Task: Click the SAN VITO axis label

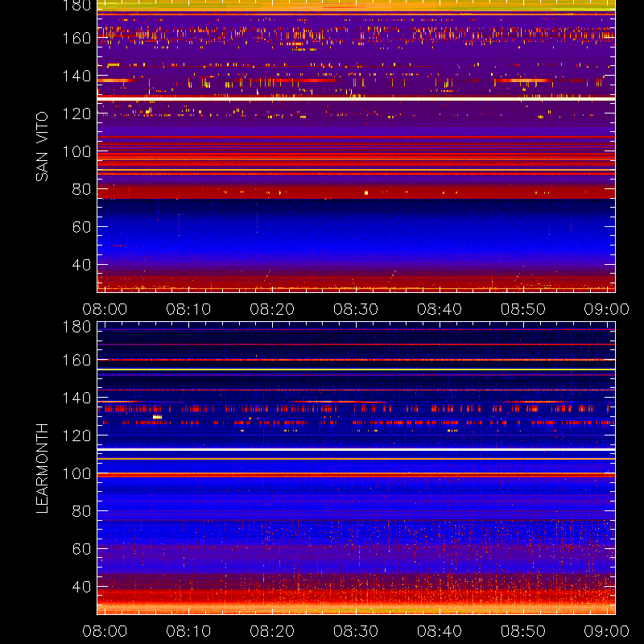Action: point(42,147)
